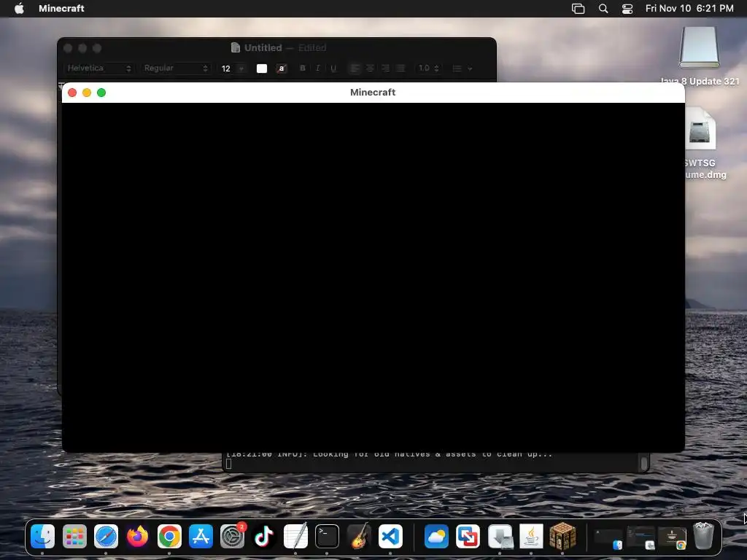Toggle italic formatting in TextEdit
This screenshot has height=560, width=747.
318,68
